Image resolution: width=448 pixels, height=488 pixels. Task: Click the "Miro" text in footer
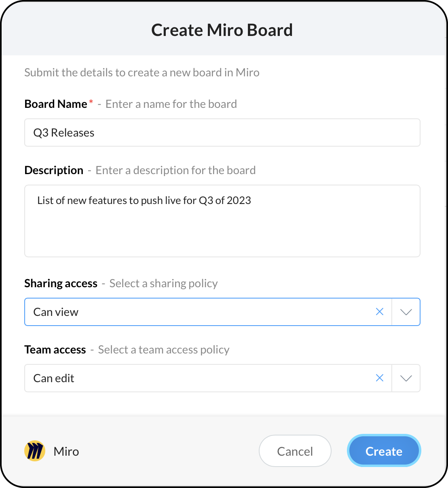point(66,451)
